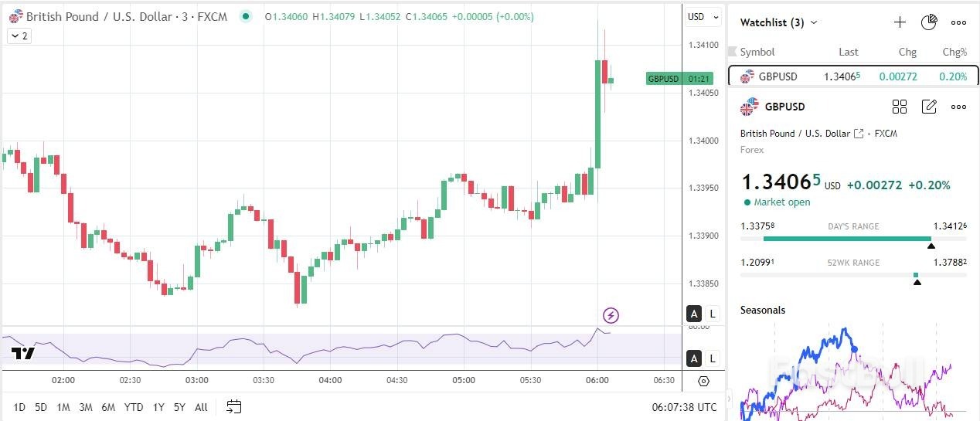Open the watchlist three-dot options menu
The image size is (980, 421).
coord(958,22)
